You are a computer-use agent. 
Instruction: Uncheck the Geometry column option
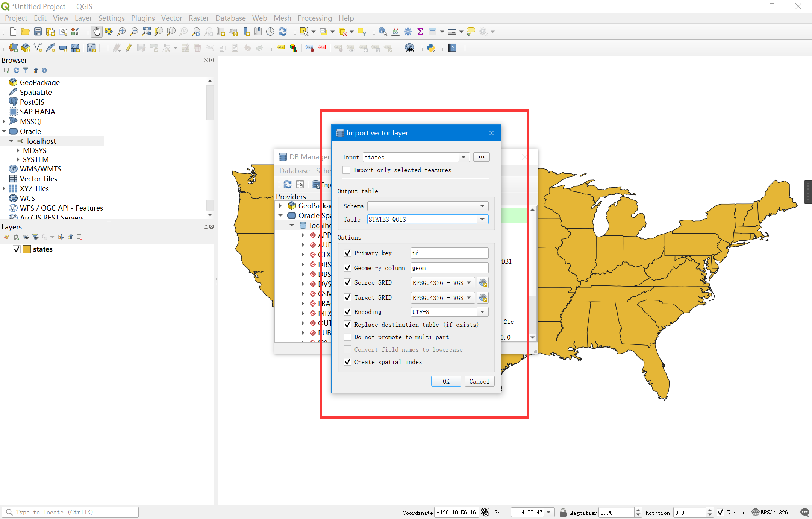(x=348, y=268)
